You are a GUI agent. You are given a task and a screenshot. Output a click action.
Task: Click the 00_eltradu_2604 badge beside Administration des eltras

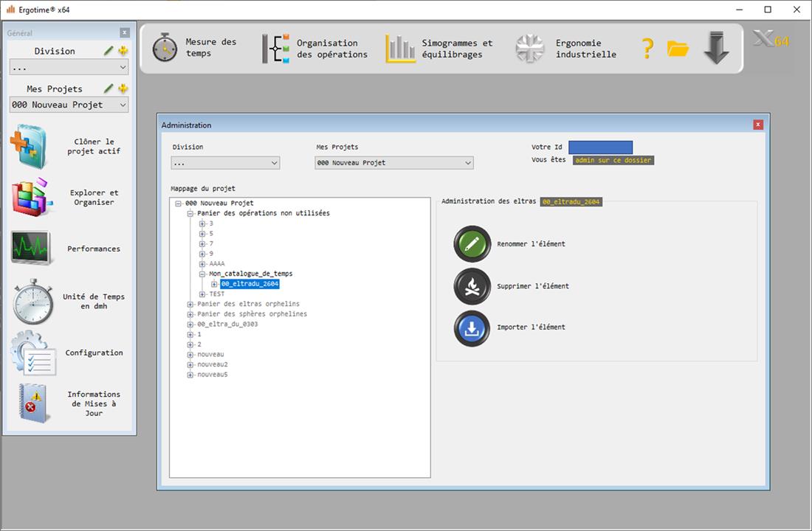[571, 202]
